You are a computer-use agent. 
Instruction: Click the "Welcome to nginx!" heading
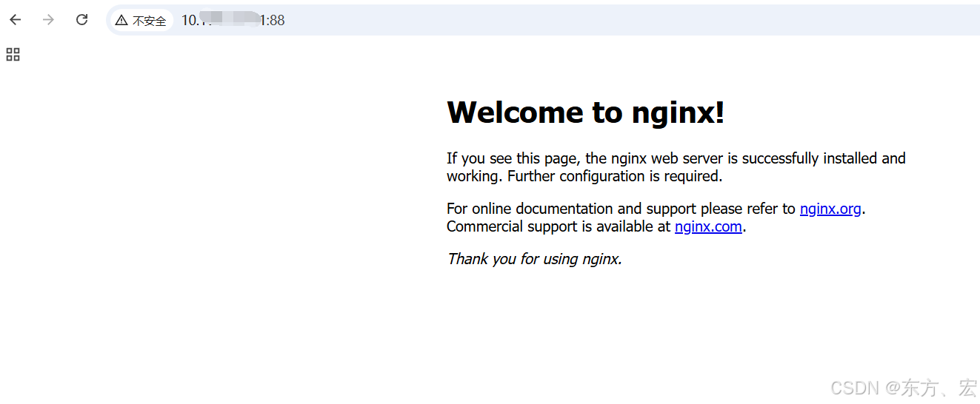pos(585,112)
